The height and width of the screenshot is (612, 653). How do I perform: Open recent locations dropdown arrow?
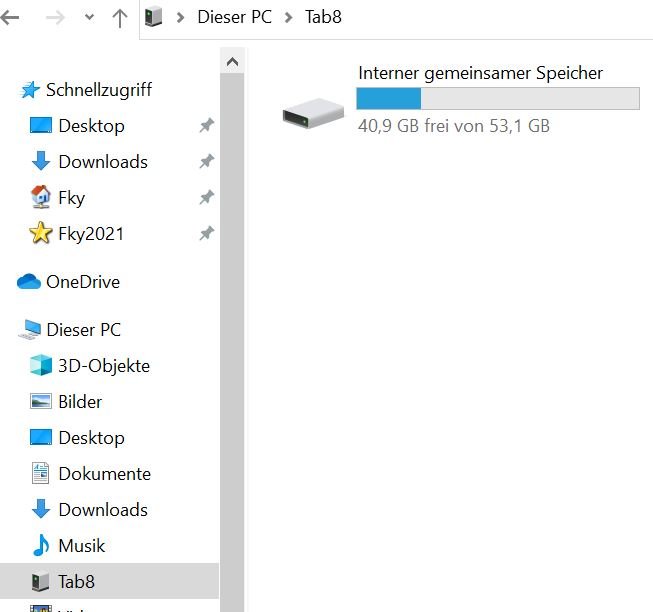click(89, 17)
